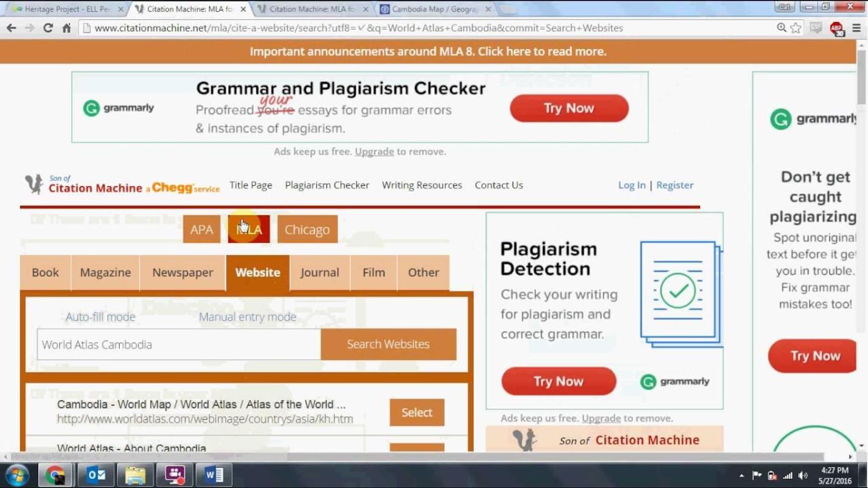868x488 pixels.
Task: Click the browser forward arrow
Action: 29,28
